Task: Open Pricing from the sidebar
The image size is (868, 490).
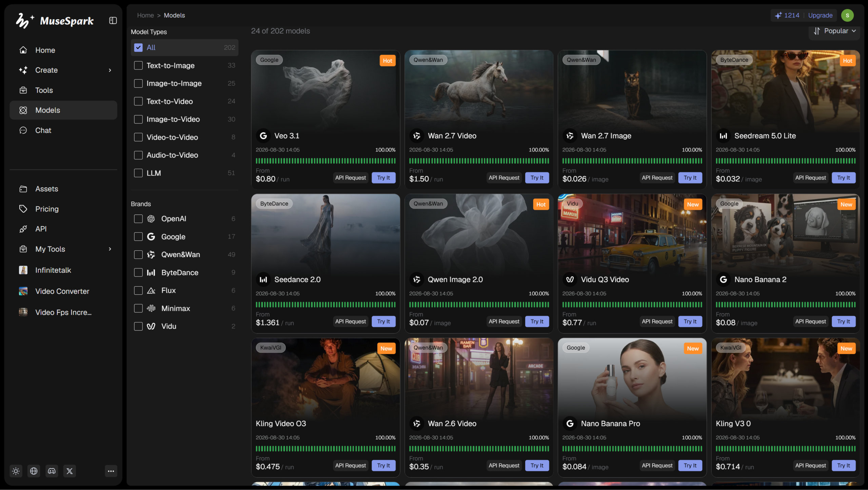Action: click(63, 209)
